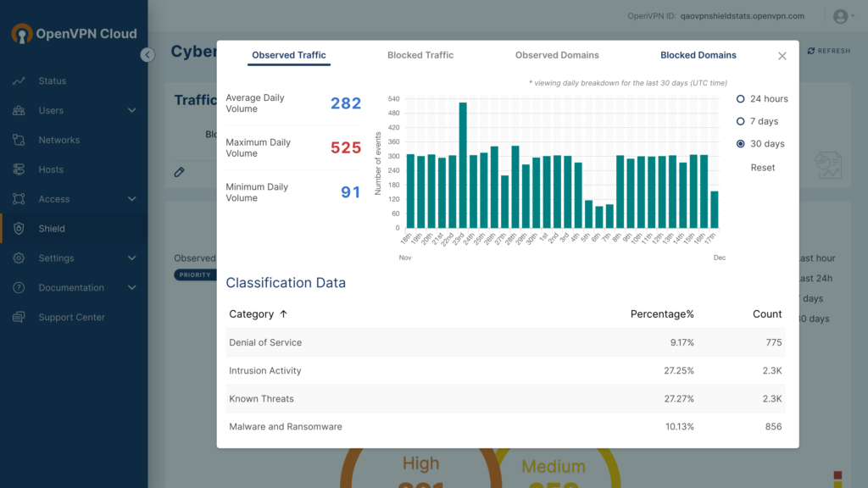Expand the Users submenu chevron
Screen dimensions: 868x488
(x=131, y=110)
